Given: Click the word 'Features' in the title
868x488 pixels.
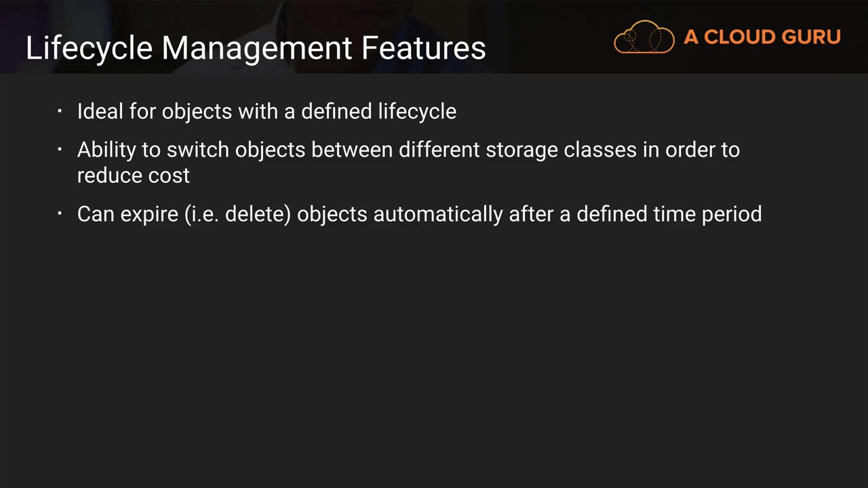Looking at the screenshot, I should 423,48.
